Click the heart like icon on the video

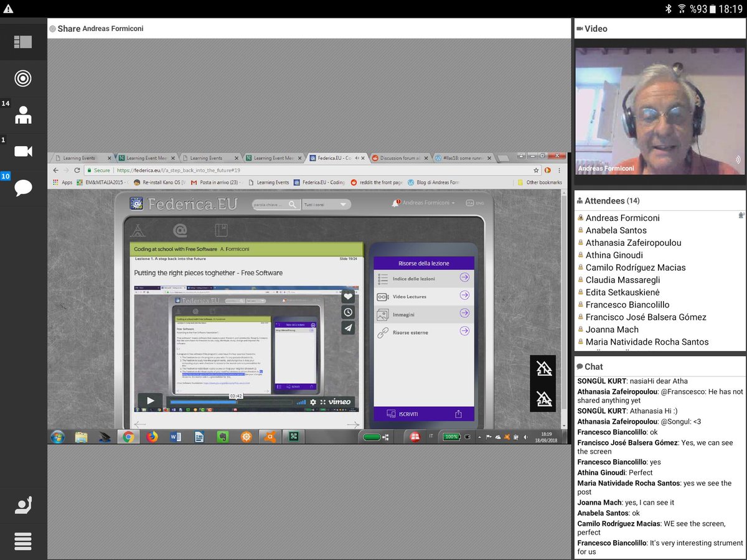[x=348, y=297]
